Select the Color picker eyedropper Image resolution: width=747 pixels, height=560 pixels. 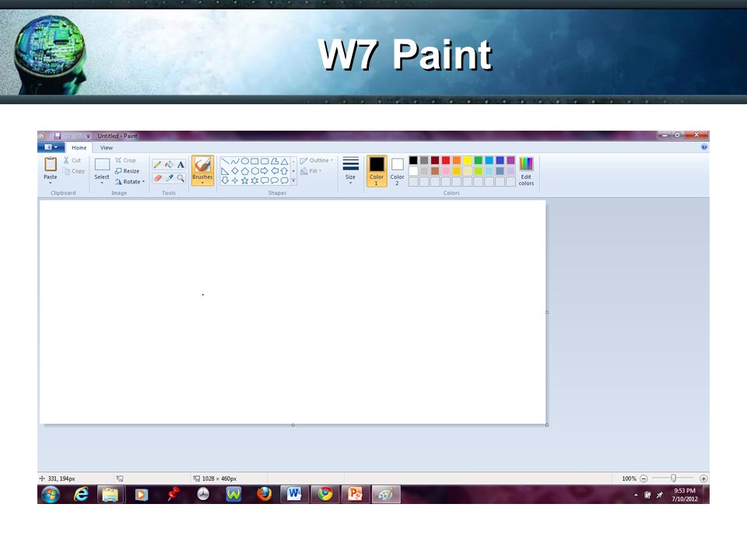point(169,178)
